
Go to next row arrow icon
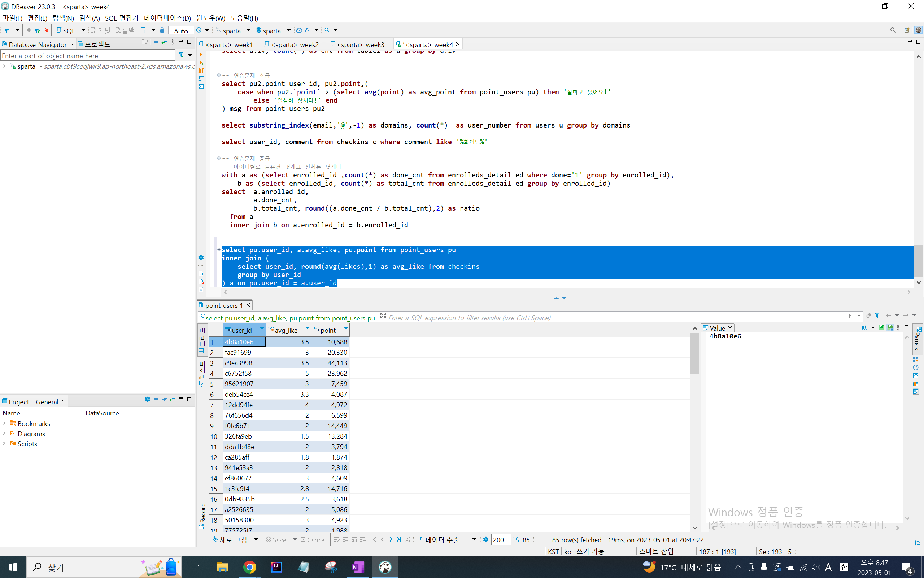tap(391, 540)
